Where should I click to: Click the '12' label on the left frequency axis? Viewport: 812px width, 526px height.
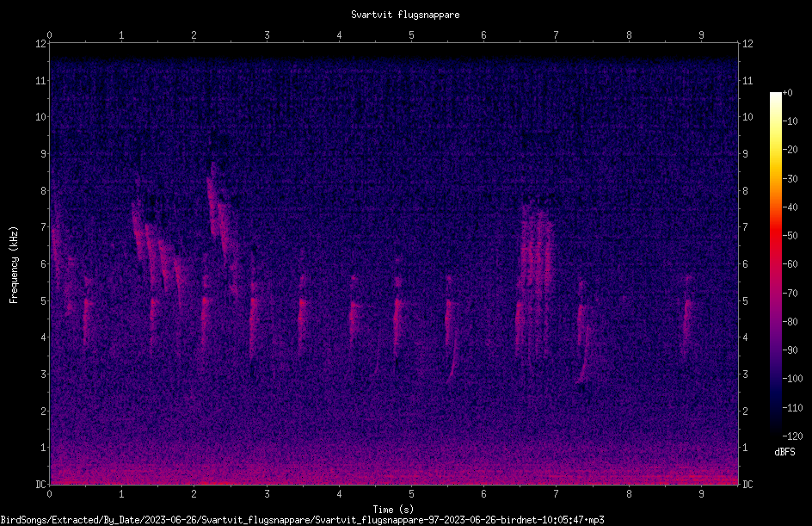(x=40, y=44)
